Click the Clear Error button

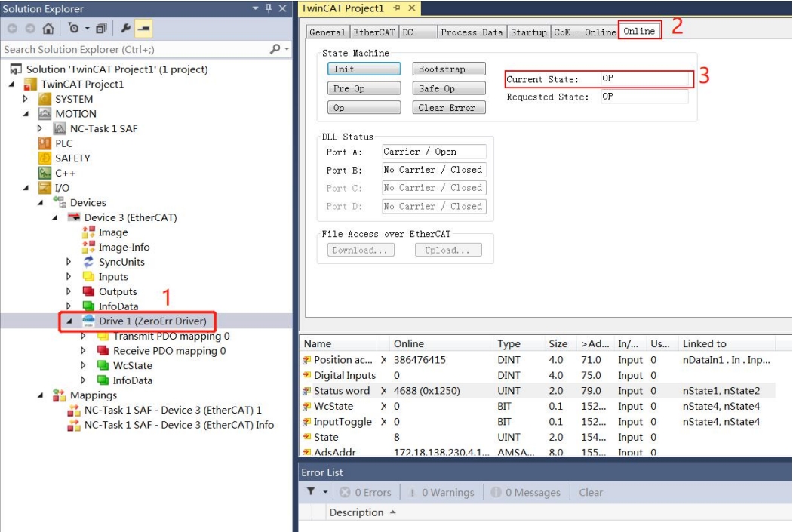pos(447,108)
